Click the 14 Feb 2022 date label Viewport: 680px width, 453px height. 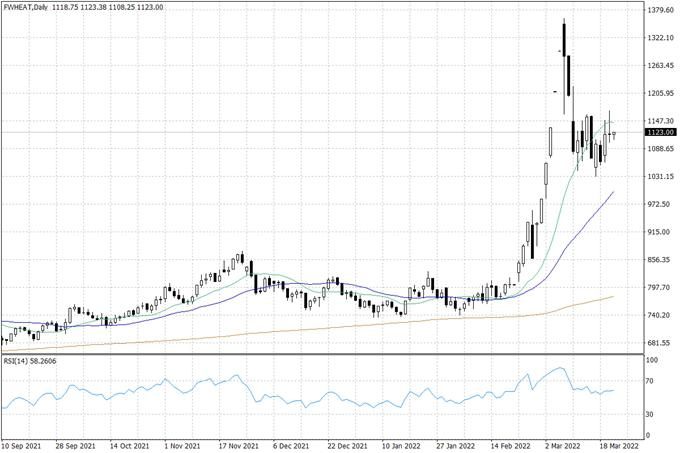(510, 446)
